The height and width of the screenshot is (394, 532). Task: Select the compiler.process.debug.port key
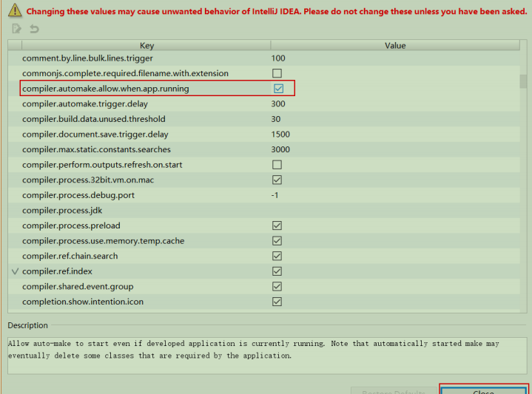78,195
